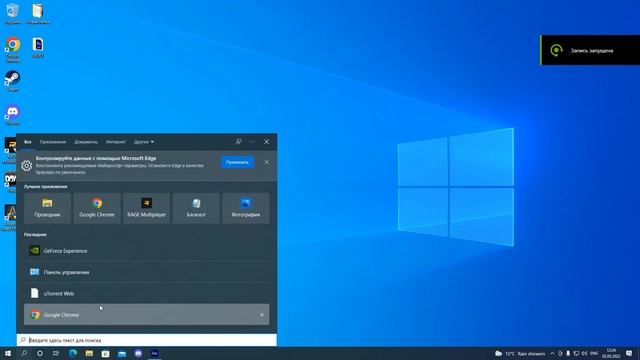The width and height of the screenshot is (640, 360).
Task: Show hidden system tray icons
Action: click(552, 353)
